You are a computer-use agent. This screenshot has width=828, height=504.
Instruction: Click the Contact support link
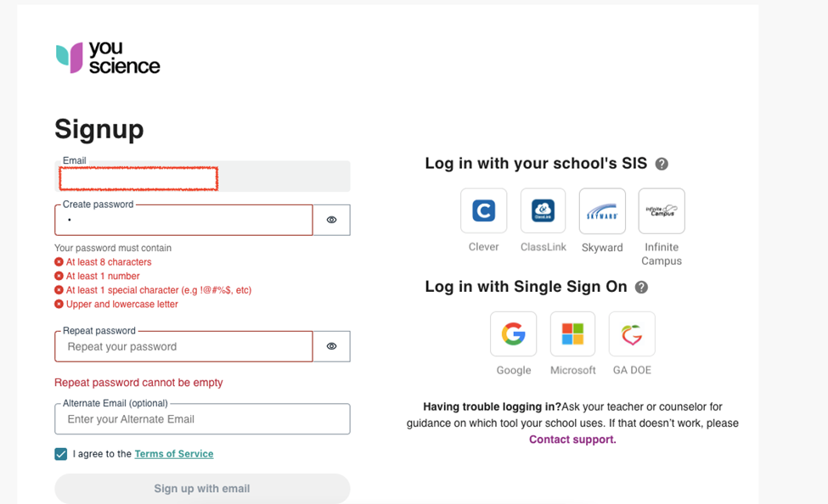point(572,440)
